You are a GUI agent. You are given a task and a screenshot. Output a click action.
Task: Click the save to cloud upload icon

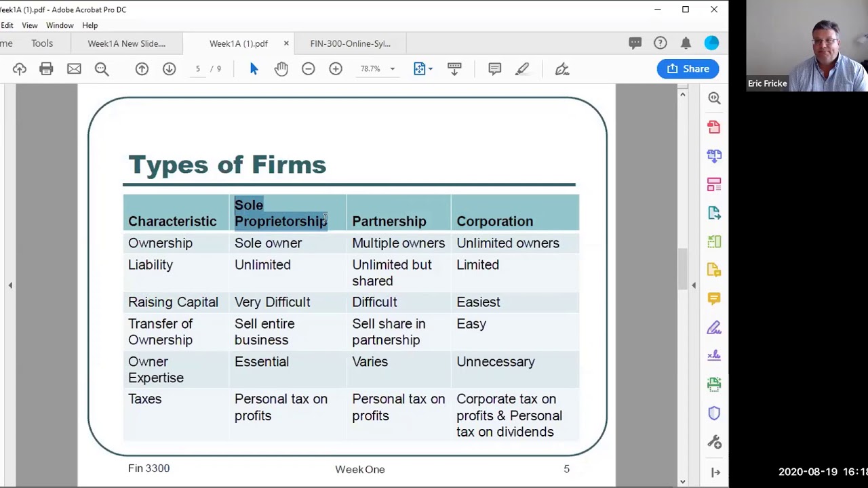pos(19,68)
